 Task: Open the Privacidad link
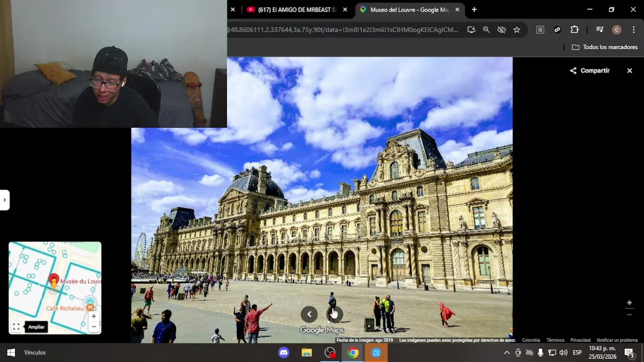pos(580,340)
